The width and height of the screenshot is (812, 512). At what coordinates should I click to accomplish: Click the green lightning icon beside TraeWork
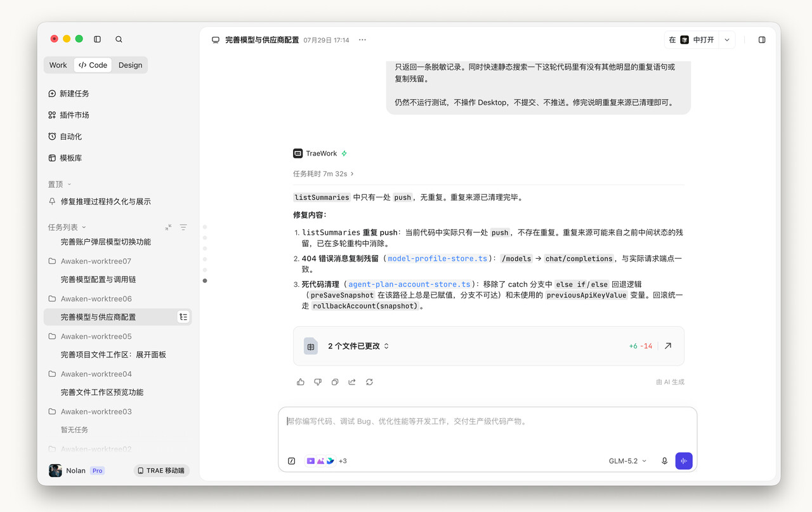coord(344,154)
